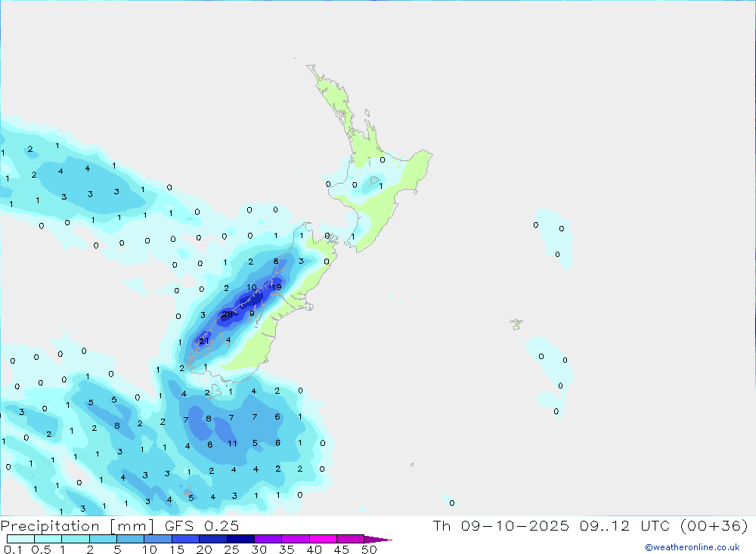Click the legend swatch between 2 and 5
This screenshot has width=756, height=554.
click(103, 539)
